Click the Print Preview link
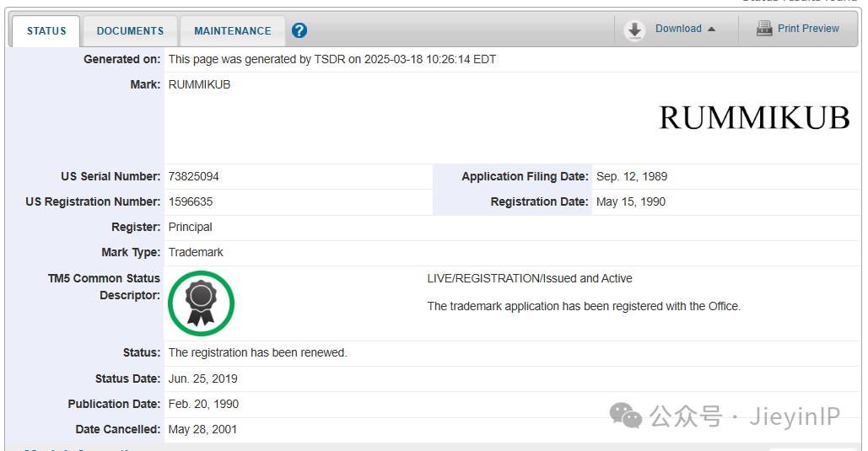 coord(808,28)
